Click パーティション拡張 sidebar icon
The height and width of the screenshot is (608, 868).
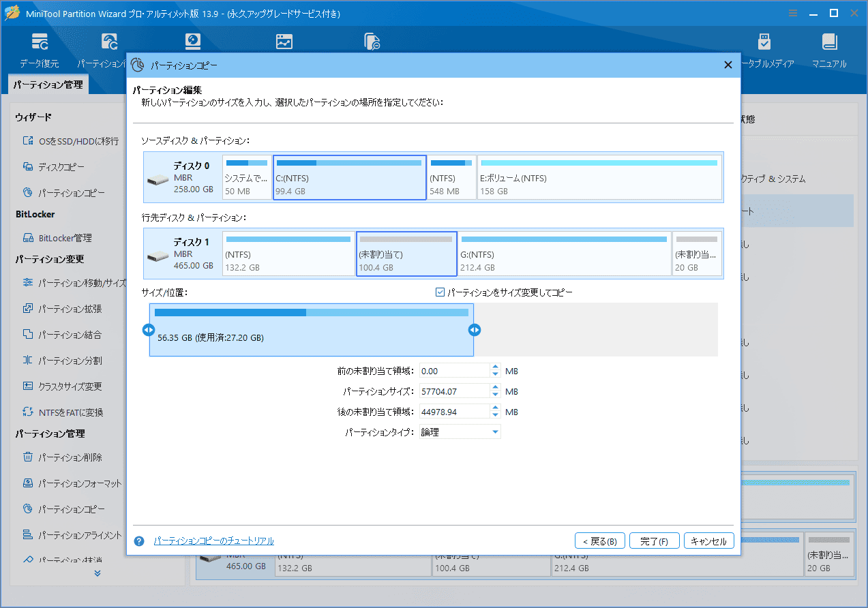pyautogui.click(x=28, y=308)
